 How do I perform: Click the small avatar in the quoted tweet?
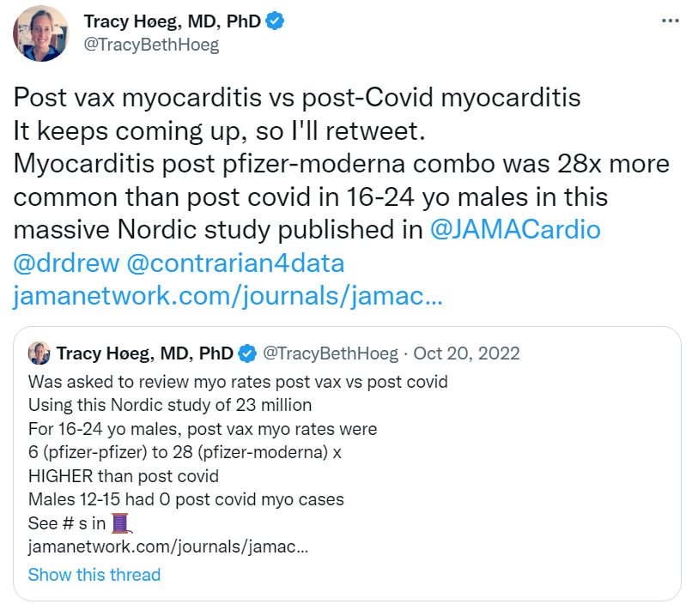[x=39, y=353]
